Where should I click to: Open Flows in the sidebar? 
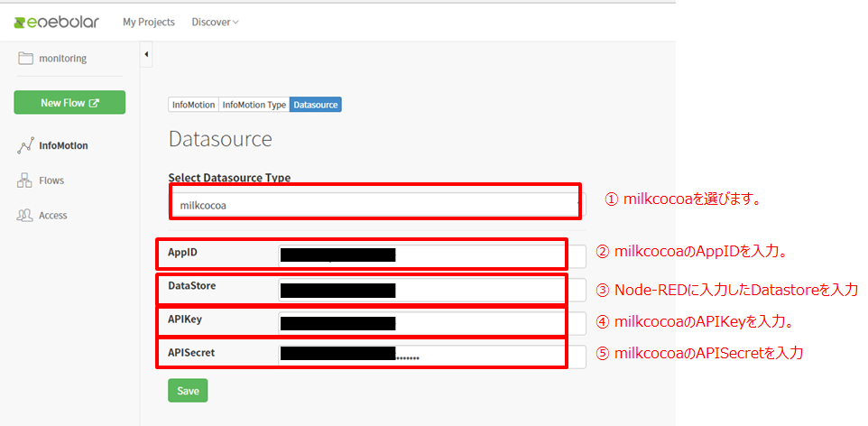pos(51,181)
